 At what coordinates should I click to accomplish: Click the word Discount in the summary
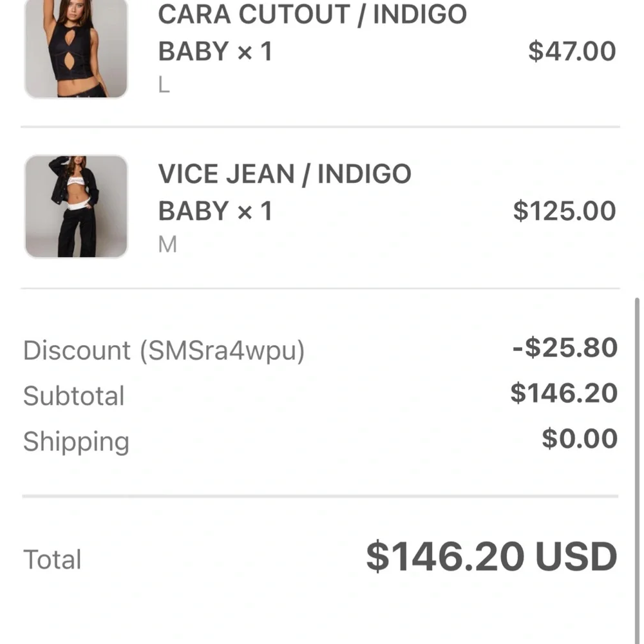tap(77, 351)
